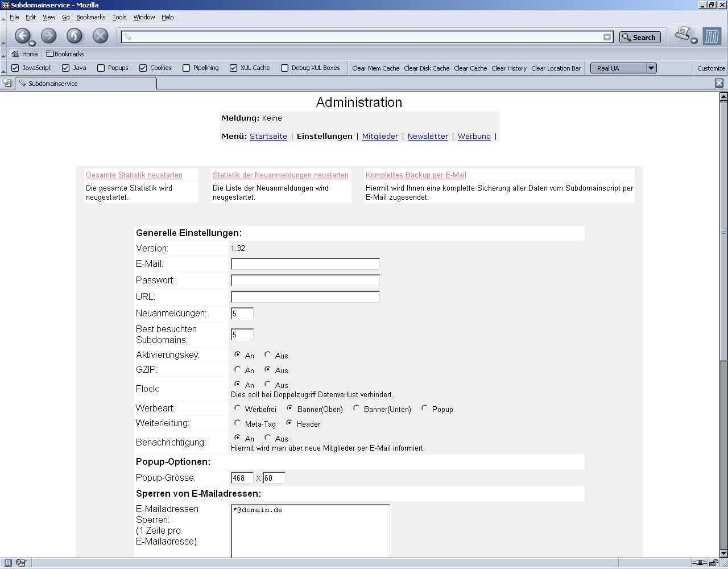Open a new tab with the tab bar icon
The image size is (728, 569).
[7, 83]
